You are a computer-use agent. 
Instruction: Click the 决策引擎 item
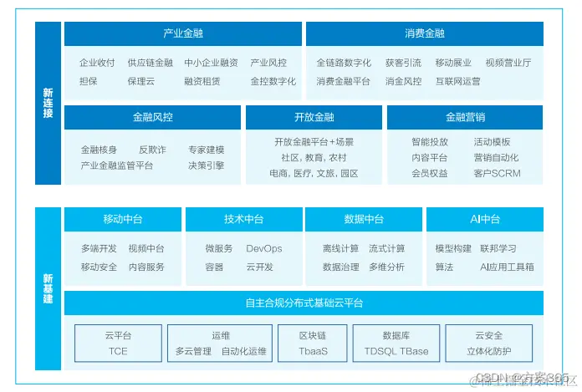[206, 165]
